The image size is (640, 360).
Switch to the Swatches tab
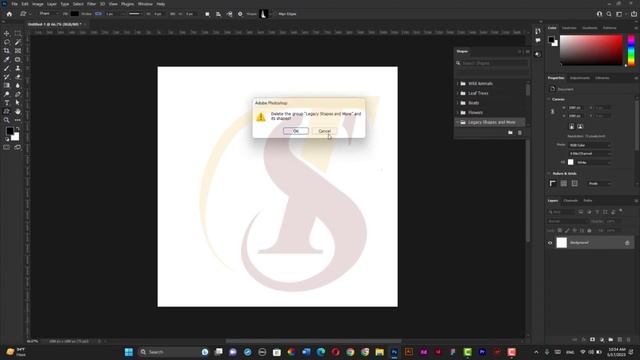coord(569,28)
